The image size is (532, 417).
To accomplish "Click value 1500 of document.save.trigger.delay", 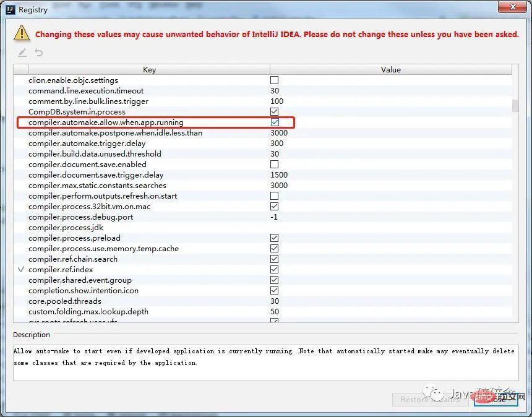I will coord(279,174).
